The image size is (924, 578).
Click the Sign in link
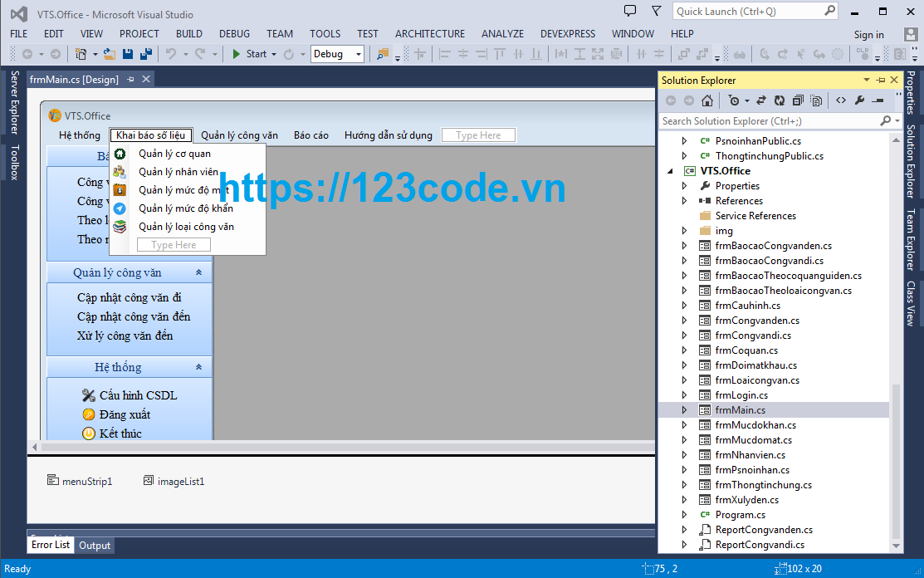tap(869, 34)
